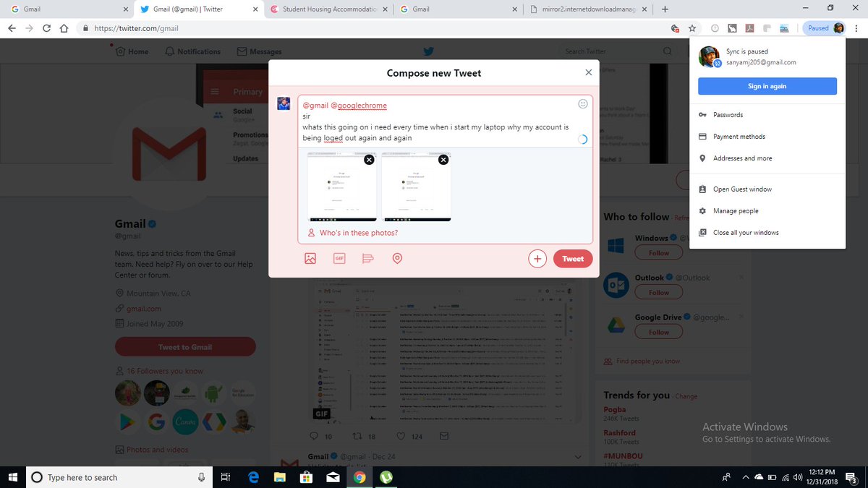
Task: Click Tweet to Gmail button
Action: 185,346
